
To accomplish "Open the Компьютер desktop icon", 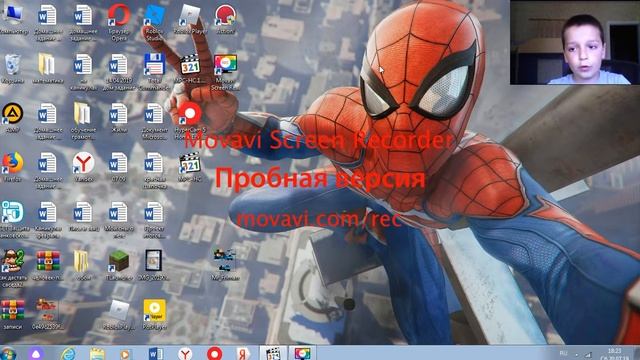I will (x=12, y=18).
